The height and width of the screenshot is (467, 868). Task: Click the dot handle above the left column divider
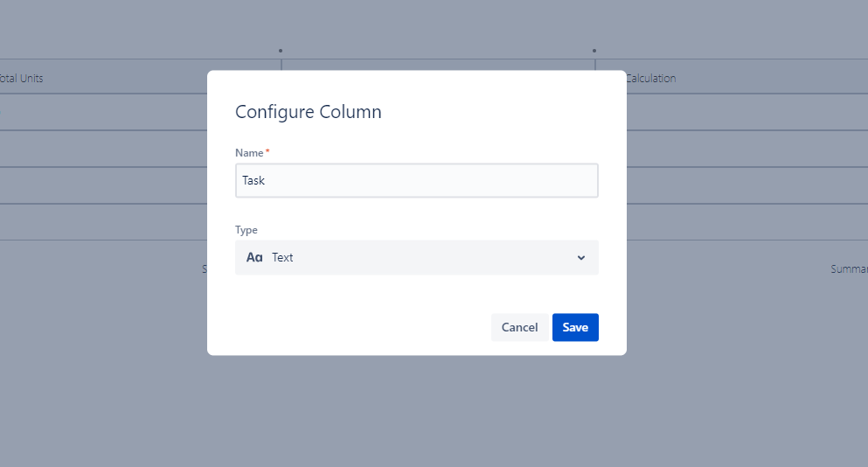coord(281,51)
